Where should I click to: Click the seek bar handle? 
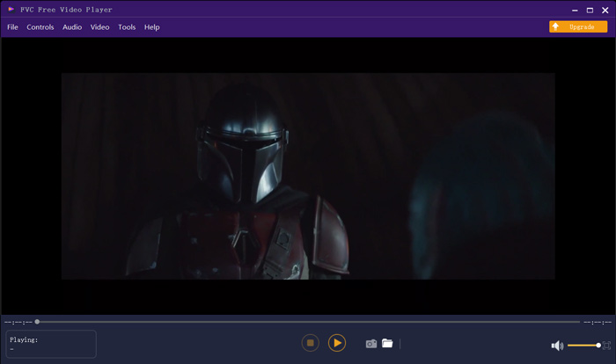pos(37,322)
